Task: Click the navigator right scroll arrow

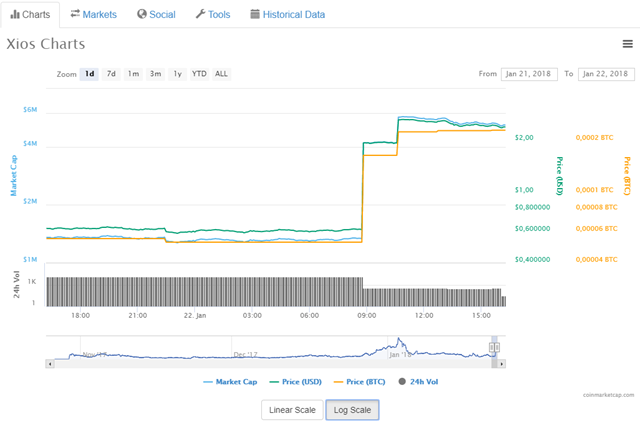Action: (502, 364)
